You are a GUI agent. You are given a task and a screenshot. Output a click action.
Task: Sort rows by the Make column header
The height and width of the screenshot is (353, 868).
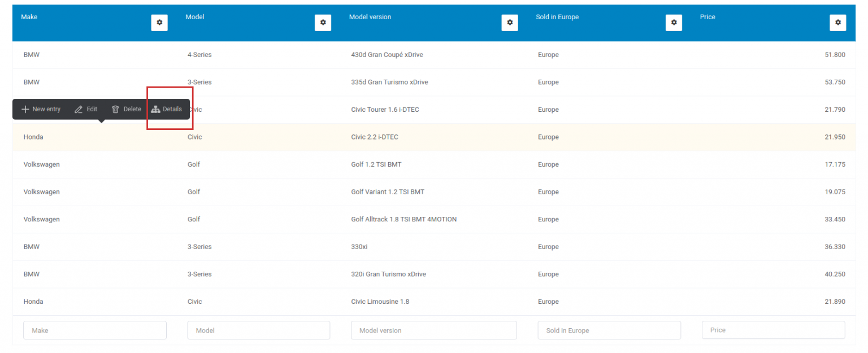coord(29,17)
